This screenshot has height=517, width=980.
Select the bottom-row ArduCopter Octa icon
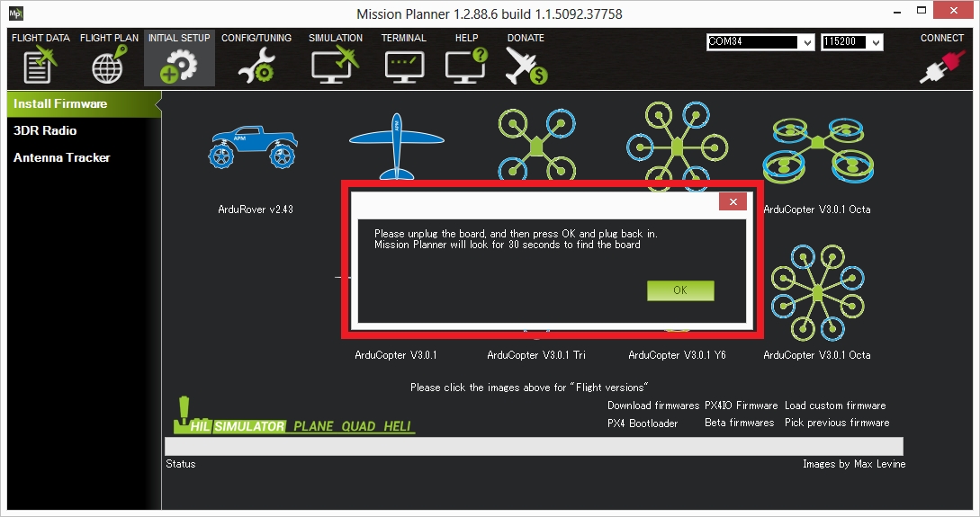coord(816,292)
